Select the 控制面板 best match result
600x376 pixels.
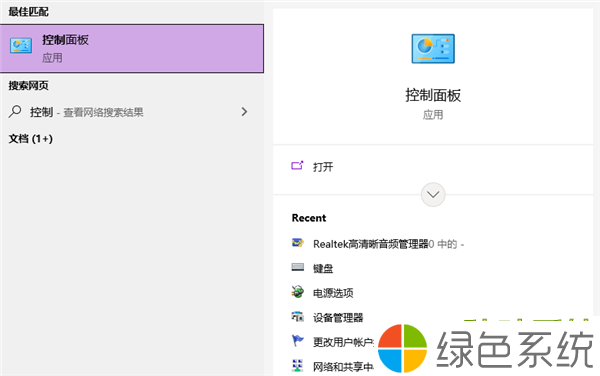pyautogui.click(x=132, y=49)
